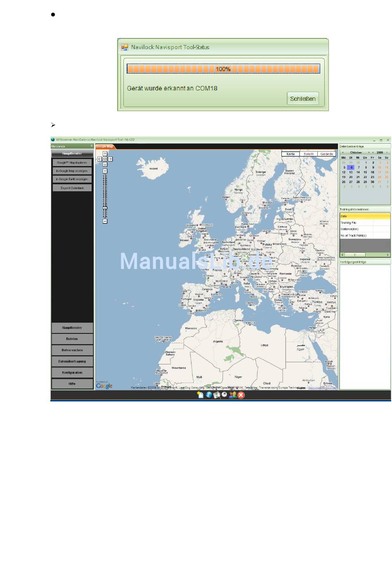The width and height of the screenshot is (392, 566).
Task: Click the Oktober month label in calendar
Action: (356, 152)
